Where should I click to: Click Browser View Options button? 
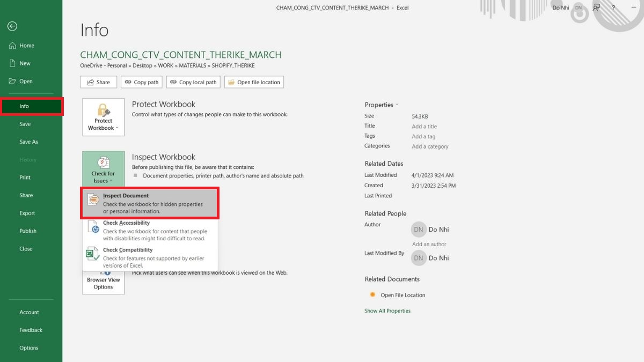pos(103,283)
